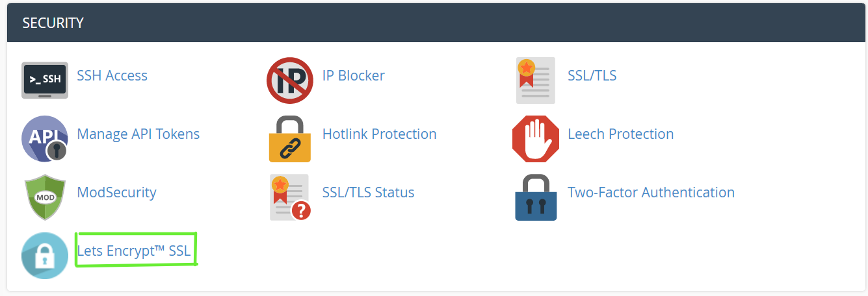The image size is (868, 296).
Task: Open the Two-Factor Authentication blue padlock icon
Action: 536,197
